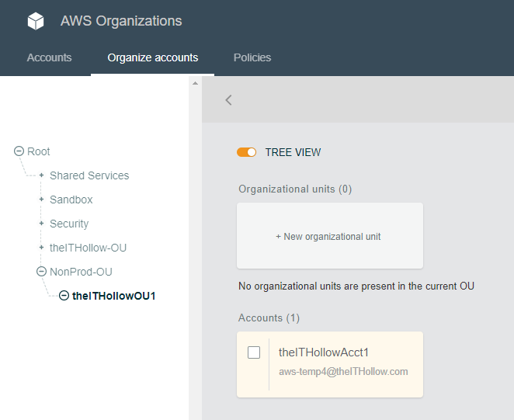Click the AWS Organizations cube logo
The width and height of the screenshot is (514, 420).
point(36,21)
